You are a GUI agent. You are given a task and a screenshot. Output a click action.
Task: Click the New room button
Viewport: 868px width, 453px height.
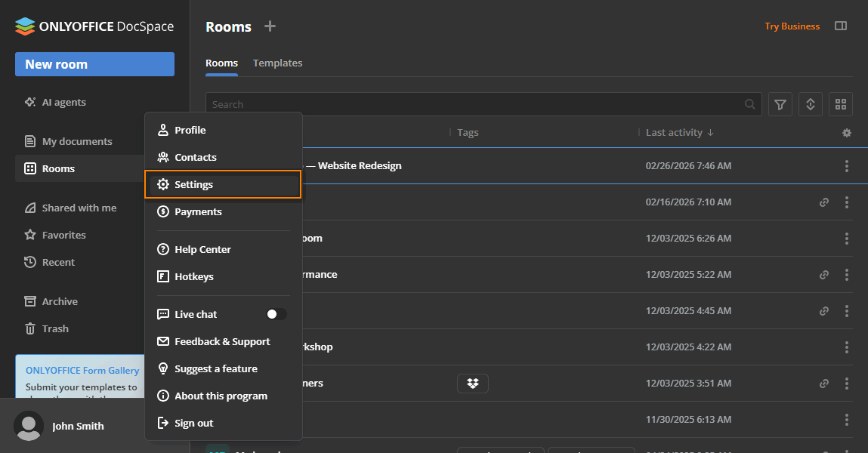pyautogui.click(x=94, y=64)
